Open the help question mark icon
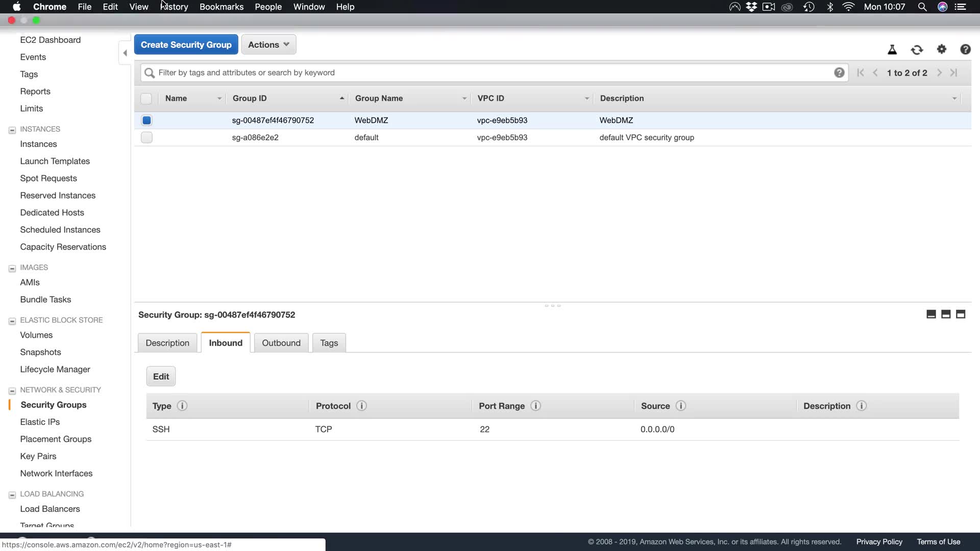 [x=965, y=49]
